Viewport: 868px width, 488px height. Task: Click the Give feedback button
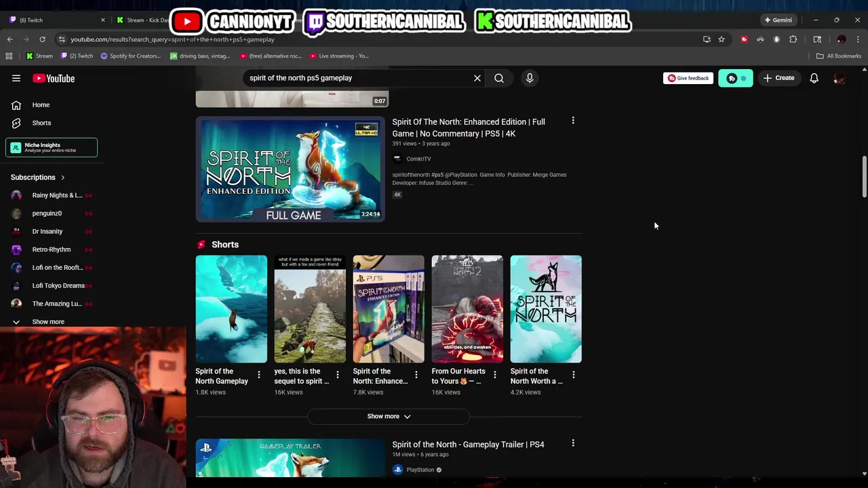tap(688, 78)
